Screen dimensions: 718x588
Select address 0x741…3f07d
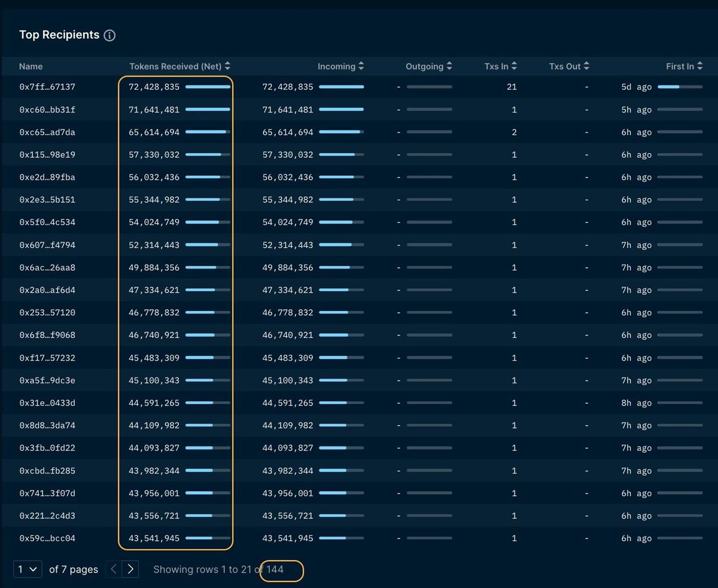[47, 493]
